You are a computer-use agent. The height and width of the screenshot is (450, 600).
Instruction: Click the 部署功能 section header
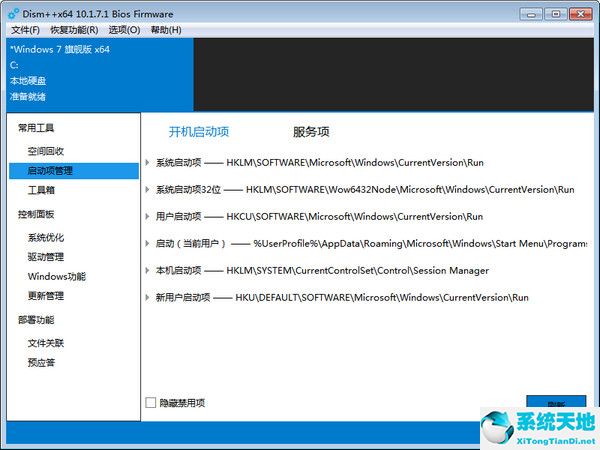pyautogui.click(x=36, y=320)
